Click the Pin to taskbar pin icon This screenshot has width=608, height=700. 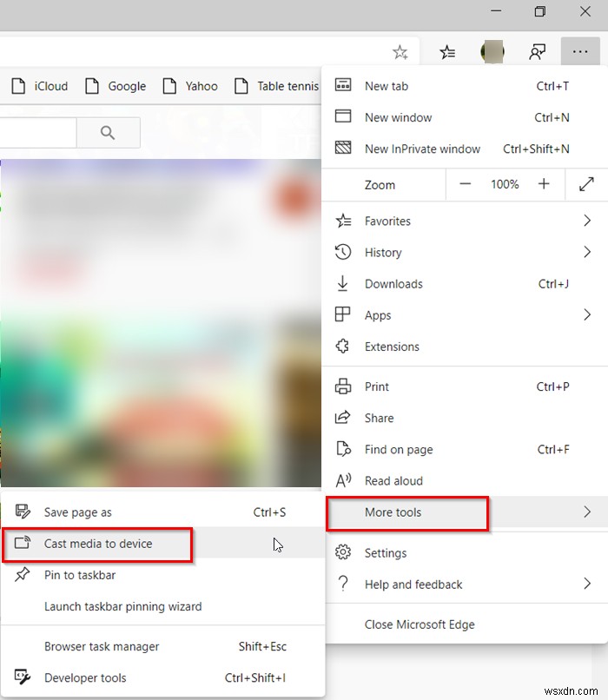pyautogui.click(x=22, y=575)
